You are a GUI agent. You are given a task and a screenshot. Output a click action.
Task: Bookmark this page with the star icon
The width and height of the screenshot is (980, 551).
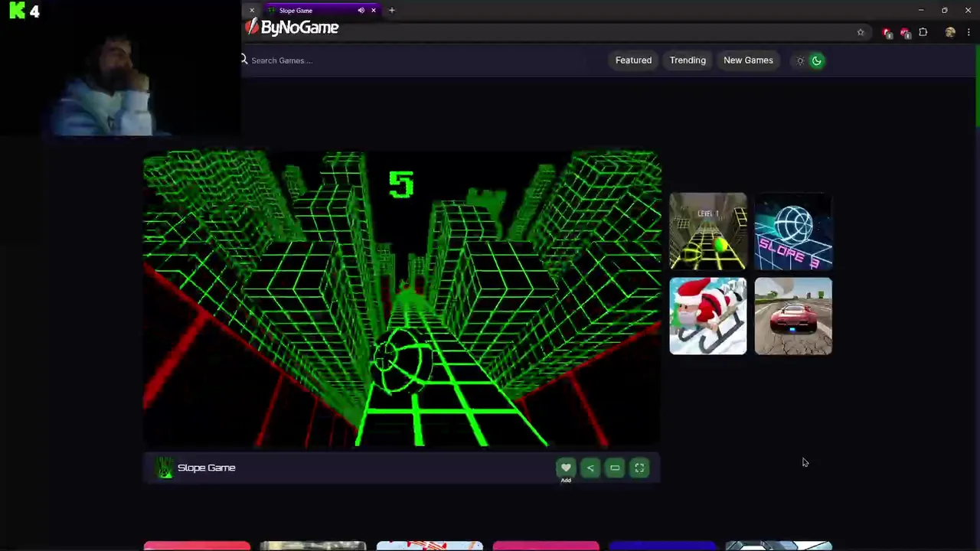(861, 32)
